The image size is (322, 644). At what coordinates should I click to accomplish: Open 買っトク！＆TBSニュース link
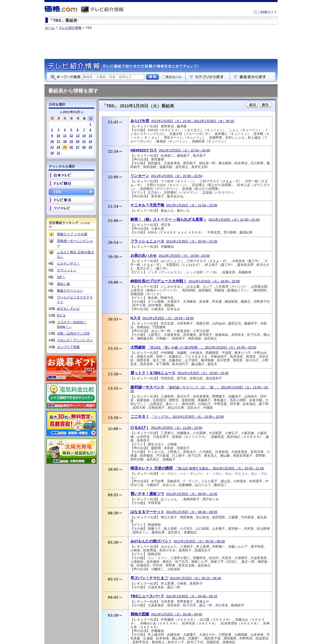(153, 373)
